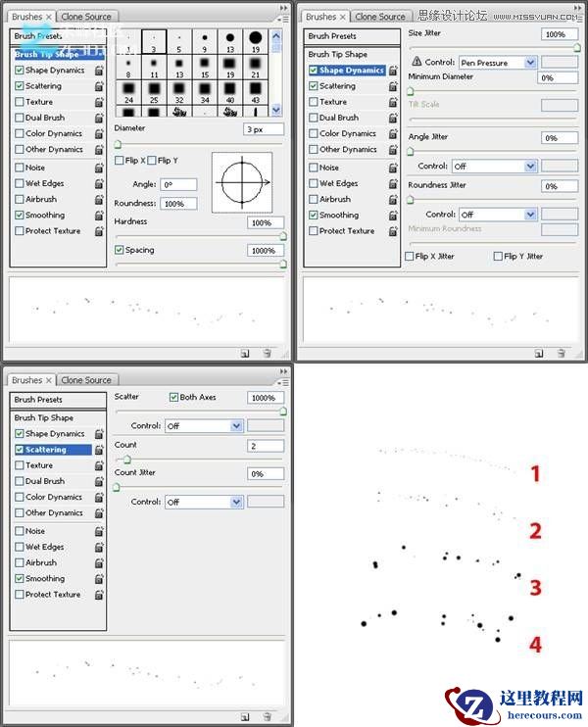Click the Diameter value field
The image size is (588, 727).
pyautogui.click(x=264, y=129)
